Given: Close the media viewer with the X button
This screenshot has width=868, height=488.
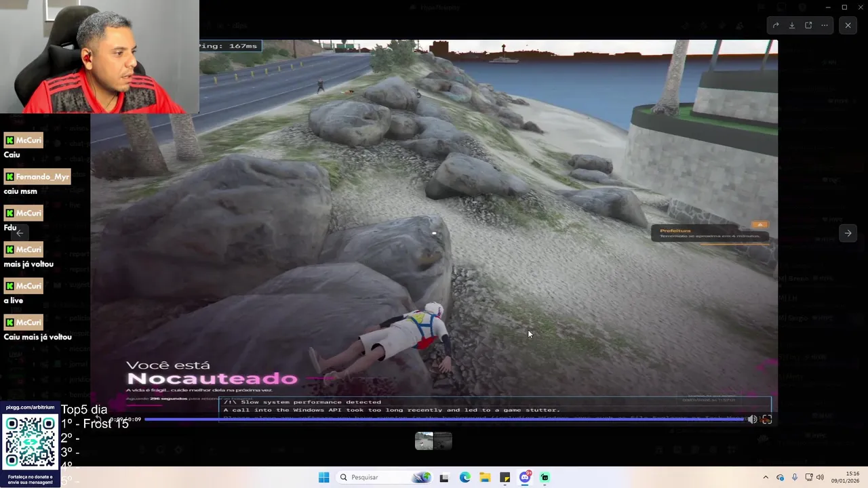Looking at the screenshot, I should coord(848,25).
